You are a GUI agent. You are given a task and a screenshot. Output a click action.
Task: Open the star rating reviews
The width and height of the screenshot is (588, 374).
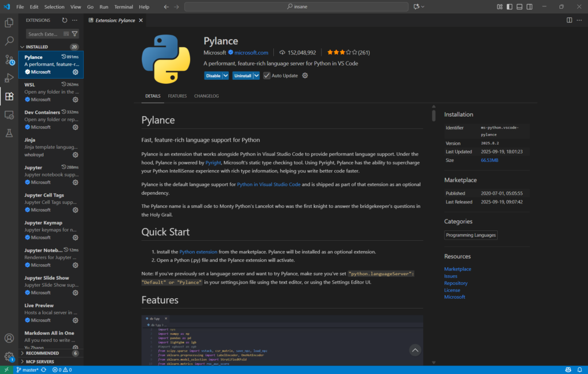click(348, 52)
